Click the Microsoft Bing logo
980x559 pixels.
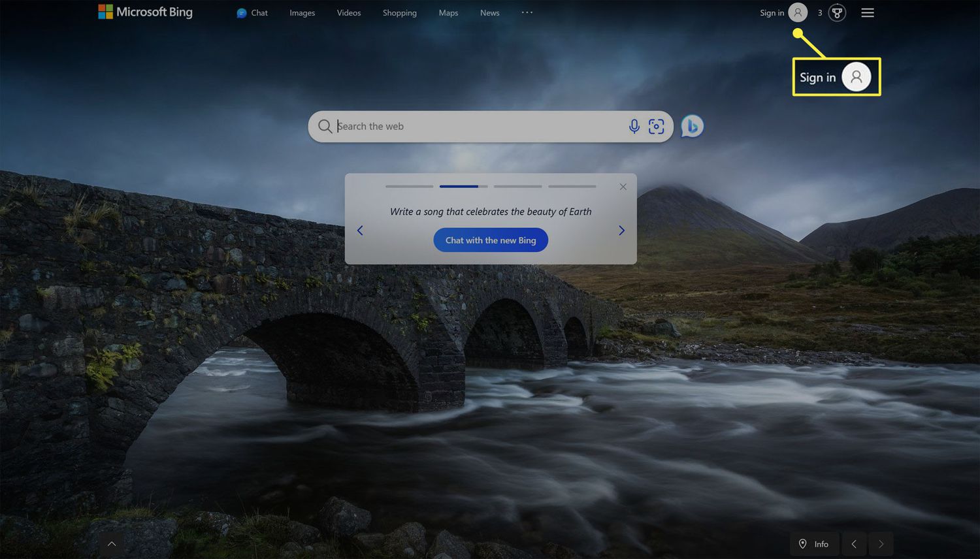pos(145,12)
